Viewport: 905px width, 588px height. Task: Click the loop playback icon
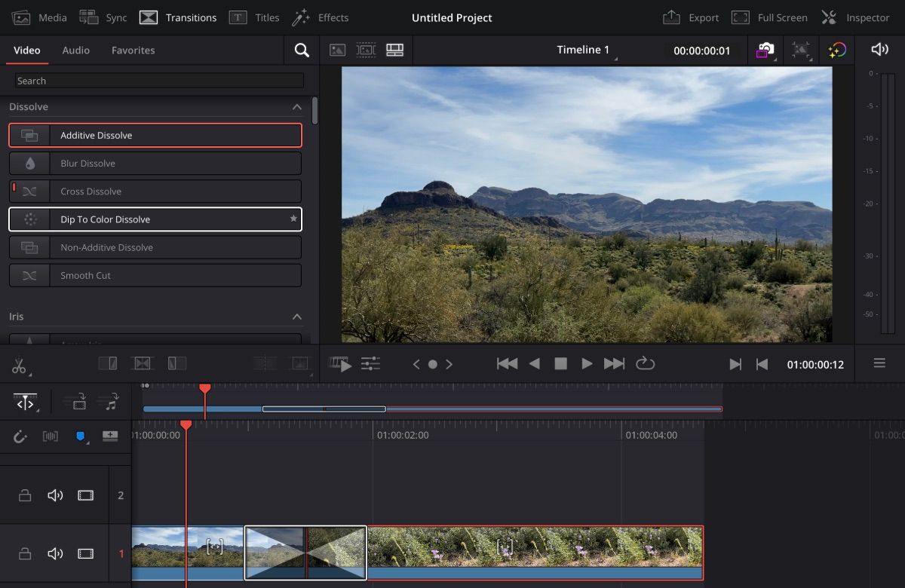tap(645, 364)
